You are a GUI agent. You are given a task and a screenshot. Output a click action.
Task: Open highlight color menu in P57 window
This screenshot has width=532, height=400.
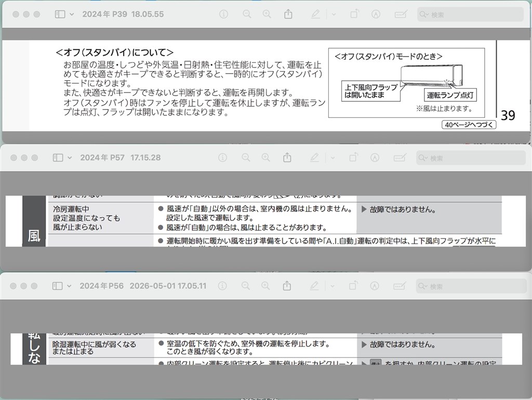click(332, 157)
